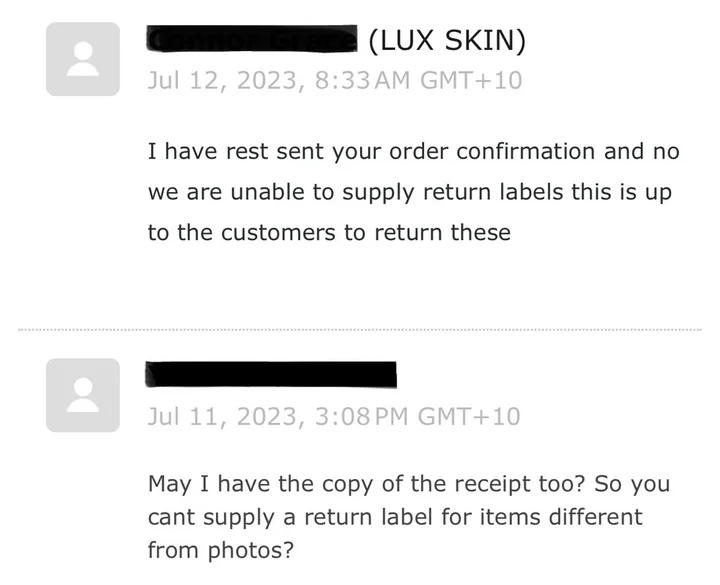Click the line starting 'May I have the copy'
The image size is (720, 585).
click(409, 484)
